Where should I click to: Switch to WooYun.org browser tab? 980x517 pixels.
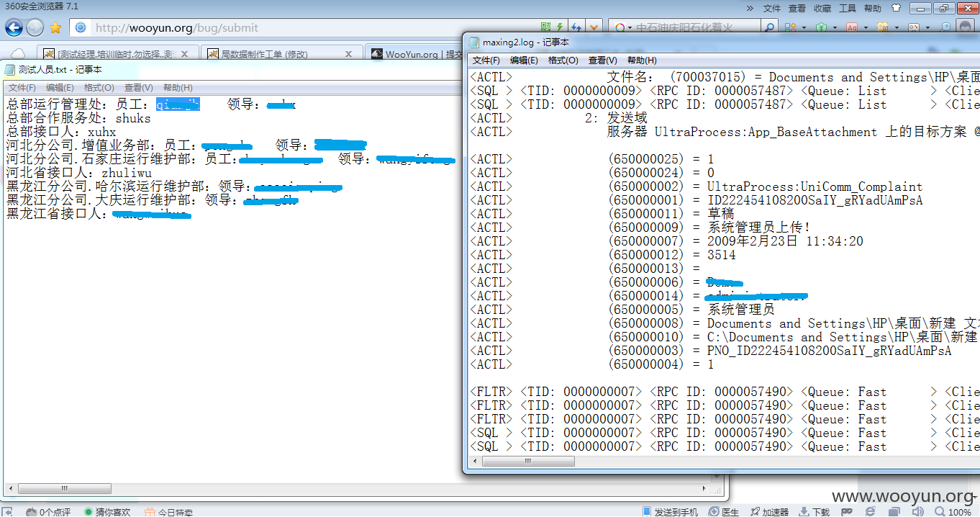[x=415, y=54]
